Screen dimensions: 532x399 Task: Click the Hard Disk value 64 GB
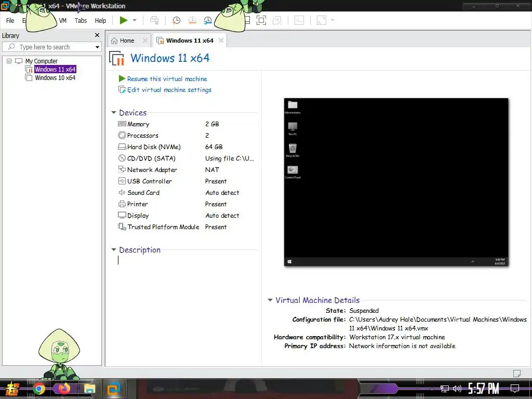214,147
